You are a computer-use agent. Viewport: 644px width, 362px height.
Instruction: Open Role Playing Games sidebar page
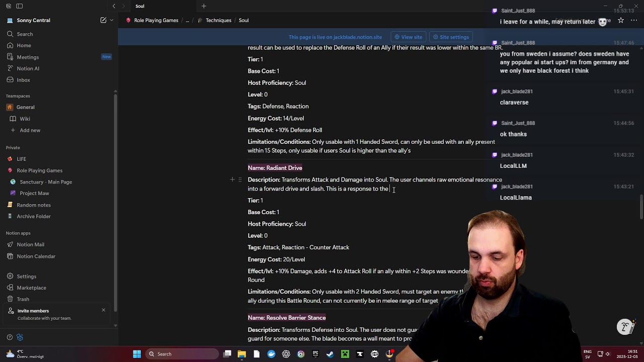39,170
